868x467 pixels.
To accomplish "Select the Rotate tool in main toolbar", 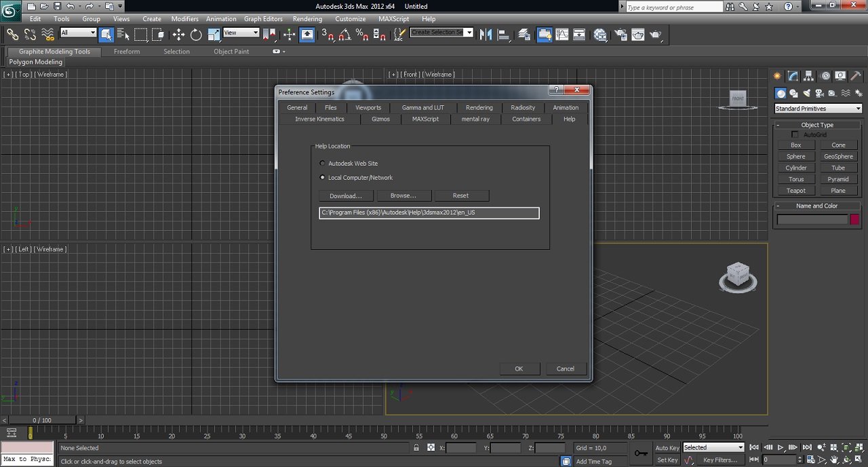I will click(196, 35).
